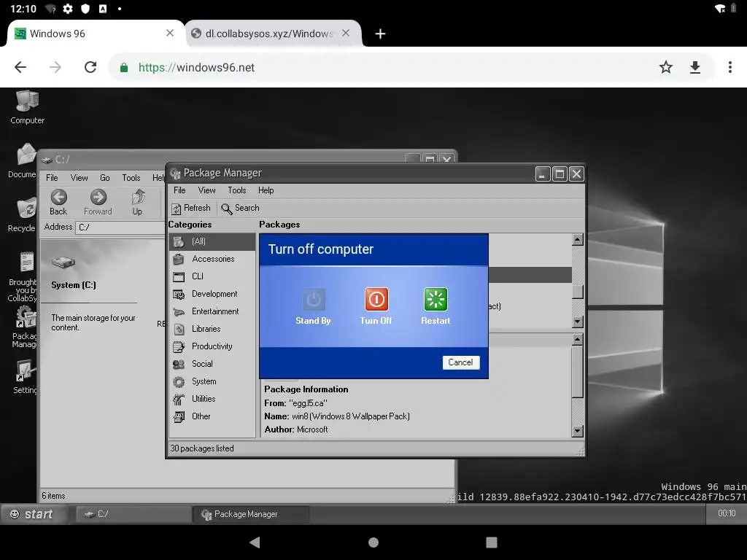Switch to C:/ taskbar item
This screenshot has height=560, width=747.
(x=133, y=514)
